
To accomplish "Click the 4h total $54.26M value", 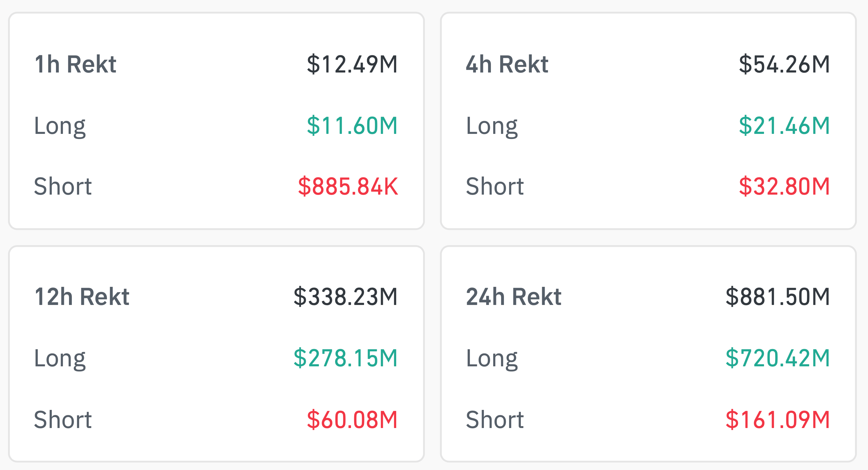I will click(784, 64).
